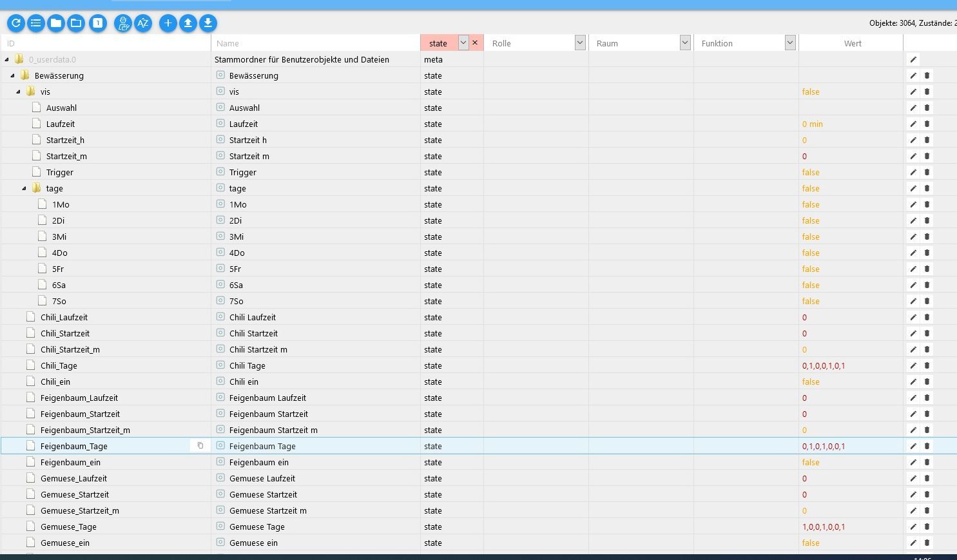Click the Name filter input field
The width and height of the screenshot is (957, 560).
(x=316, y=43)
